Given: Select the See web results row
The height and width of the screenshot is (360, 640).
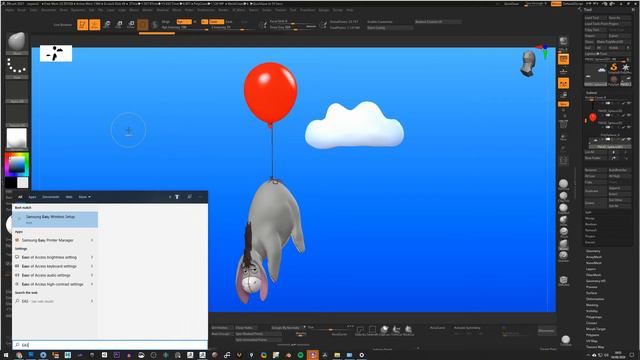Looking at the screenshot, I should [x=55, y=301].
